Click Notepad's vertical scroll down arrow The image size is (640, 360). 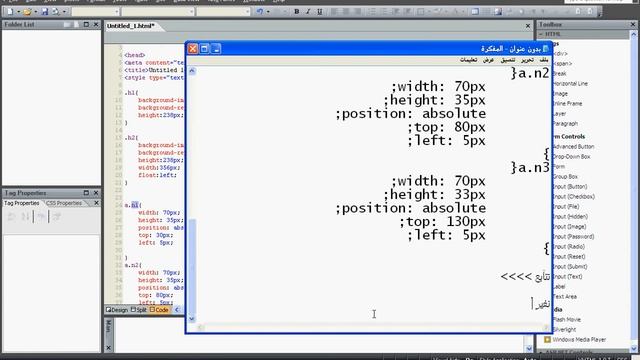click(192, 319)
